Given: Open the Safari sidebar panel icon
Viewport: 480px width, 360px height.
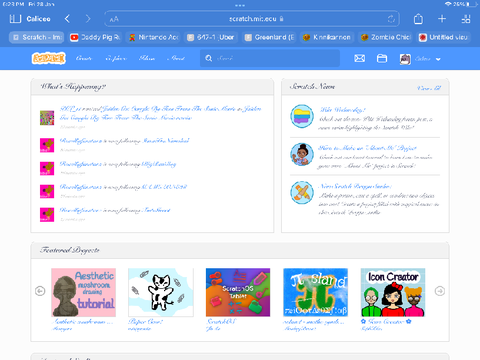Looking at the screenshot, I should (x=15, y=19).
